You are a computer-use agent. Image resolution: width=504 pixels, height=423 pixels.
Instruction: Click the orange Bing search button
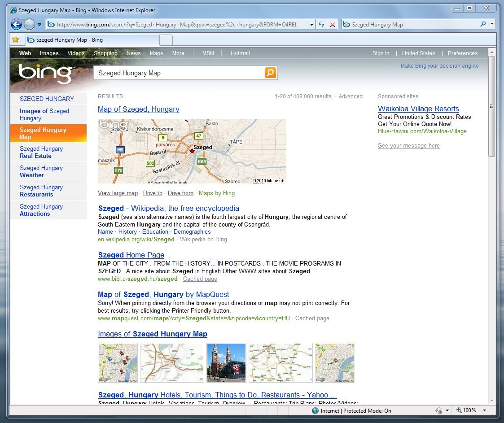click(270, 73)
